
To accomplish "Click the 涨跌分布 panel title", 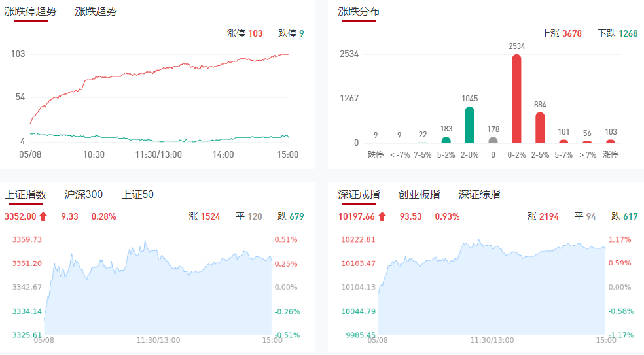I will pyautogui.click(x=359, y=11).
